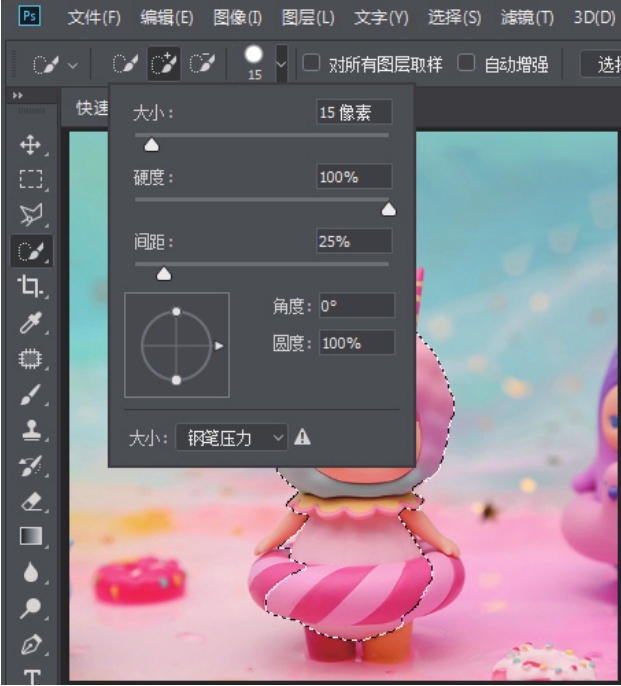Click the brush angle and roundness circle preview
Screen dimensions: 621x686
(x=177, y=345)
